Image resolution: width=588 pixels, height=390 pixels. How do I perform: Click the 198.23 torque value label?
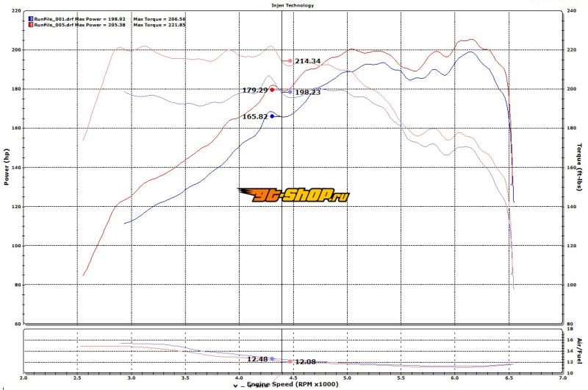308,93
